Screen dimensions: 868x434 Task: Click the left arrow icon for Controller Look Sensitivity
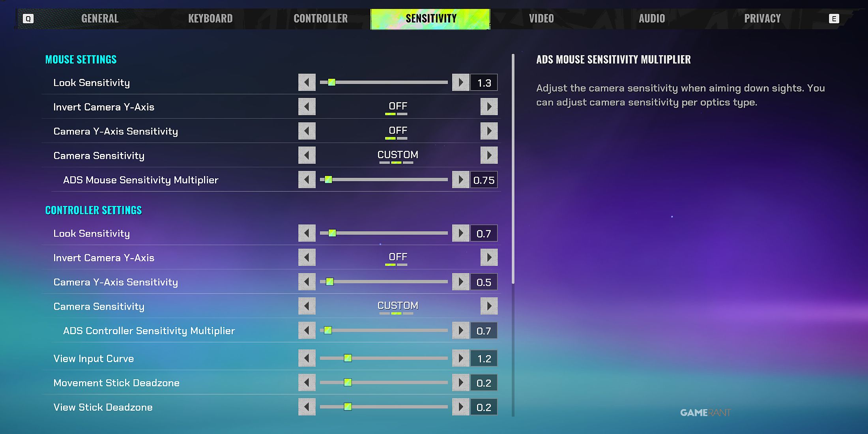pyautogui.click(x=306, y=233)
